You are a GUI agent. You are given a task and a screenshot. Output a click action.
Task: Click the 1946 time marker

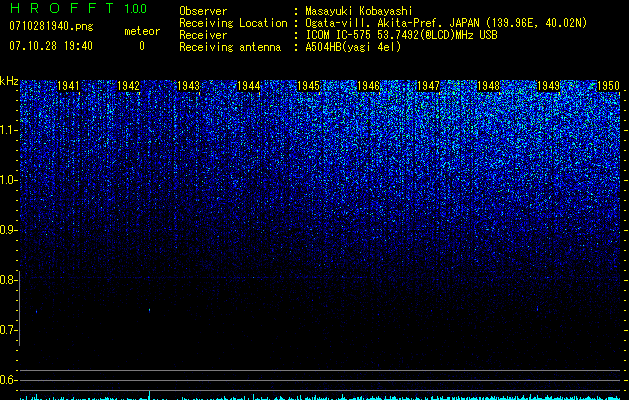368,86
